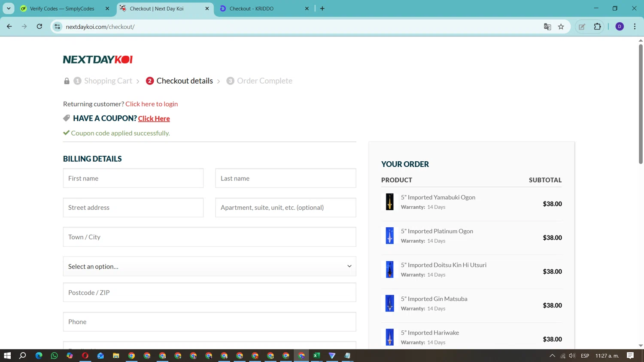Open the coupon Click Here link
The height and width of the screenshot is (362, 644).
point(154,118)
